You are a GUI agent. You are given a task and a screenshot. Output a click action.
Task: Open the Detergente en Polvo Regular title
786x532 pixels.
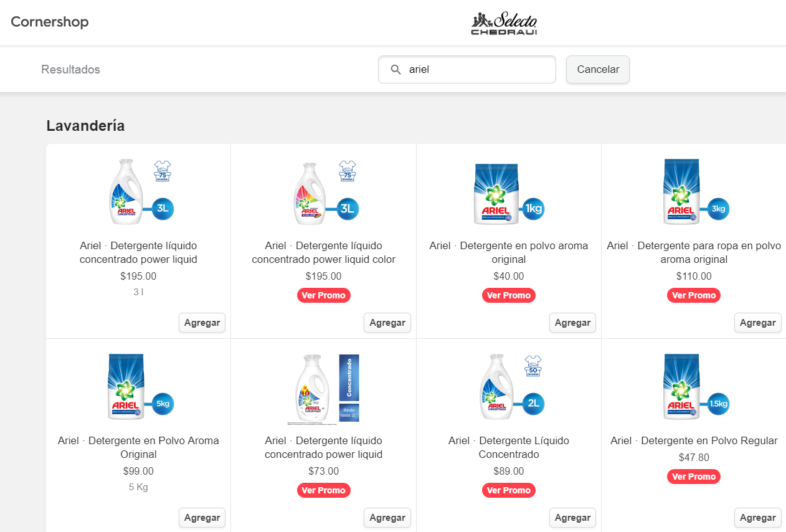click(x=694, y=440)
